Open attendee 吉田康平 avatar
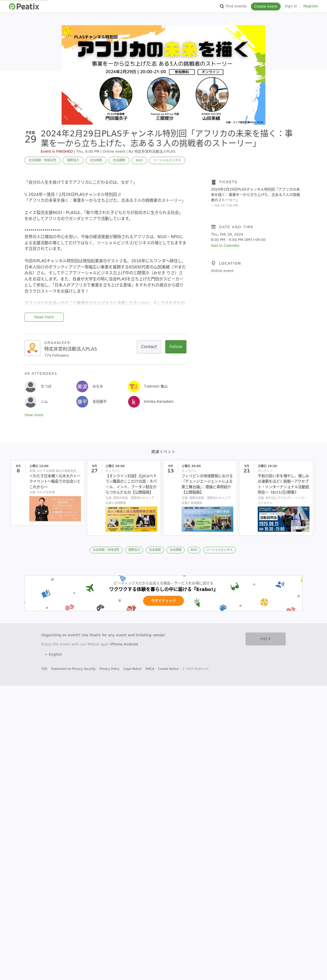Image resolution: width=327 pixels, height=980 pixels. pos(82,402)
